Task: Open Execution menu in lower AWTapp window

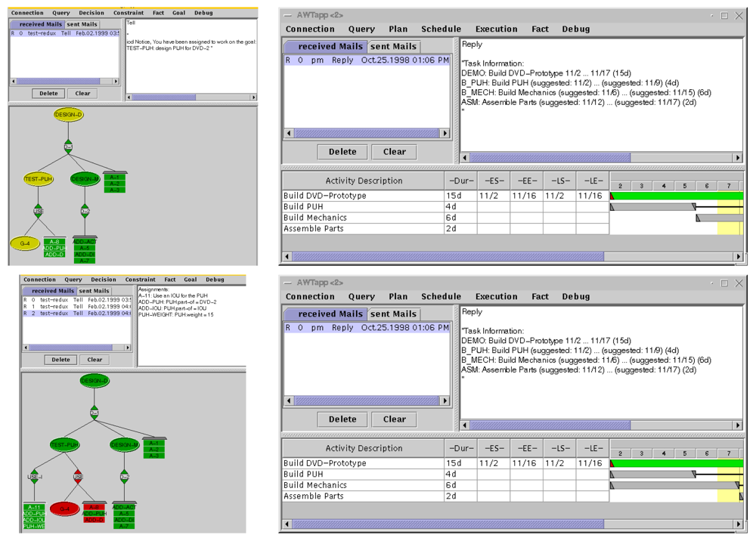Action: point(496,297)
